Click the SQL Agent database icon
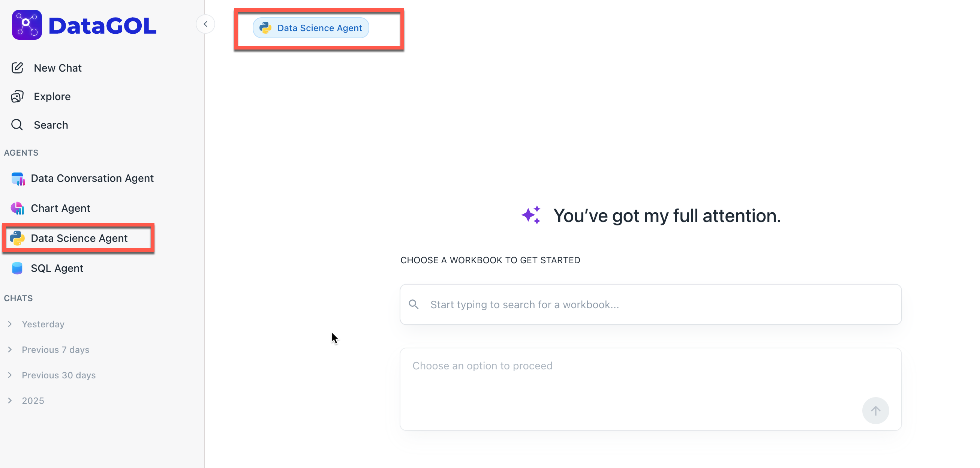This screenshot has width=980, height=468. click(x=18, y=268)
